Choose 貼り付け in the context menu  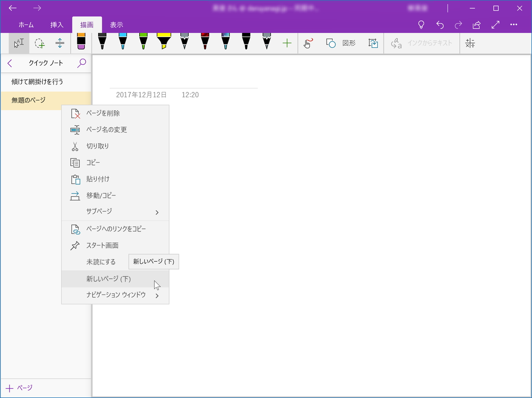115,179
